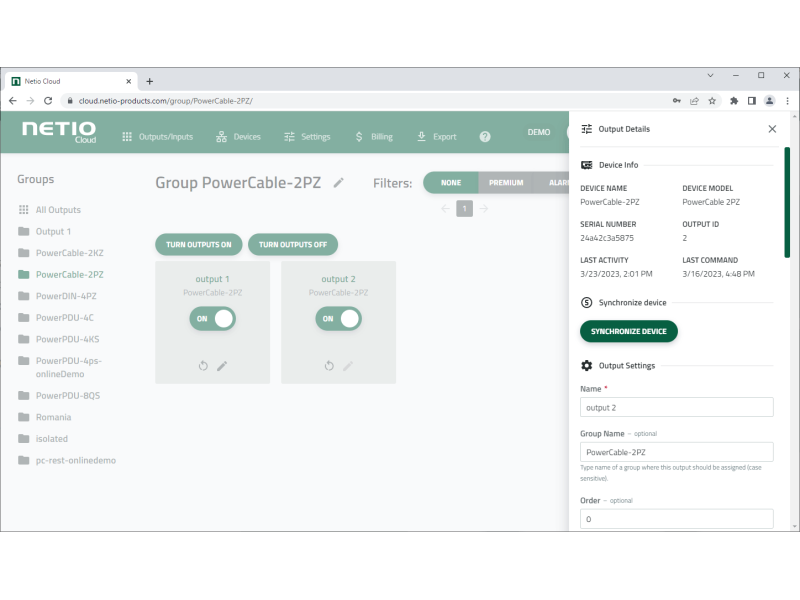Image resolution: width=800 pixels, height=600 pixels.
Task: Click the Name input field
Action: coord(677,407)
